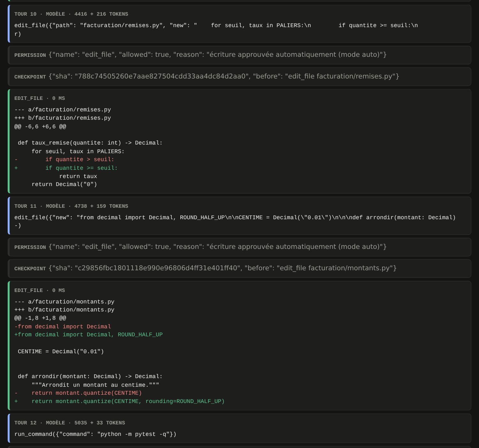
Task: Click the PERMISSION line directly after the Tour 11 call
Action: (x=240, y=247)
